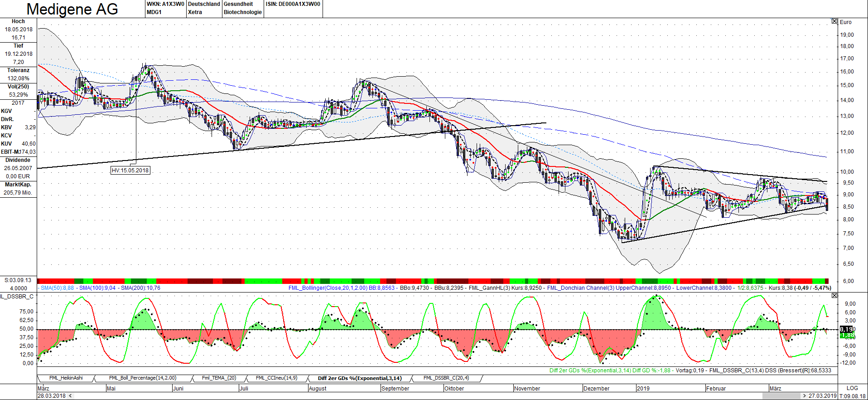Viewport: 868px width, 400px height.
Task: Select the Diff 2er GDs %(Exponential,3,14) tab
Action: pos(360,378)
